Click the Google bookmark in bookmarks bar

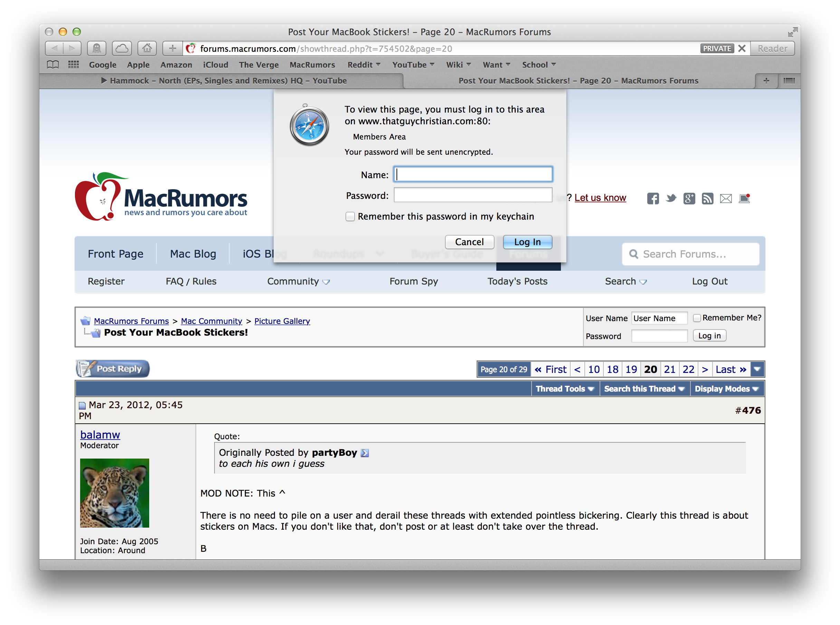click(x=103, y=65)
